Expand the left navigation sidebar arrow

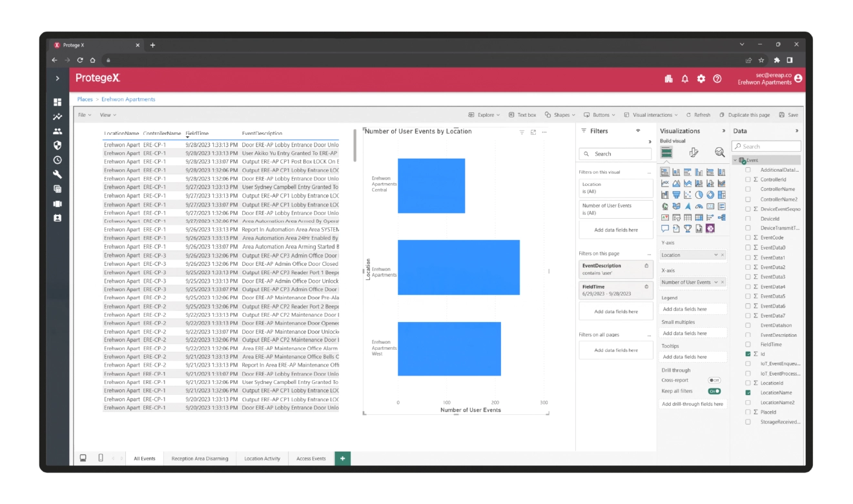pos(57,78)
